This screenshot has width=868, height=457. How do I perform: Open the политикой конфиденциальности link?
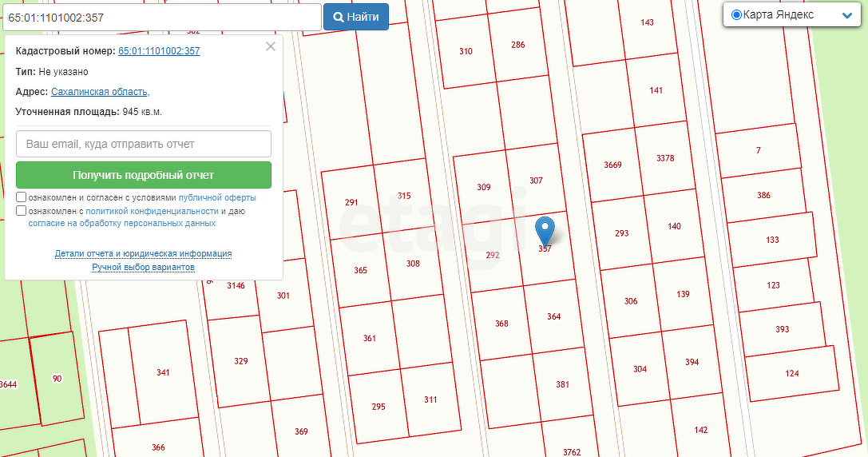pos(152,211)
